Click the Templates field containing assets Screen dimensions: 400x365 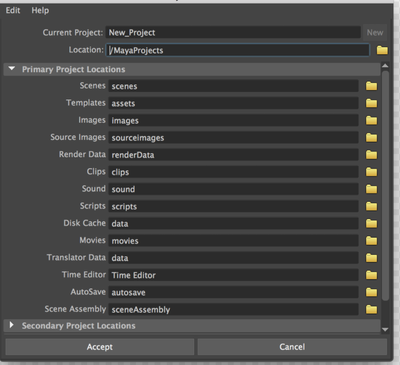(x=233, y=103)
